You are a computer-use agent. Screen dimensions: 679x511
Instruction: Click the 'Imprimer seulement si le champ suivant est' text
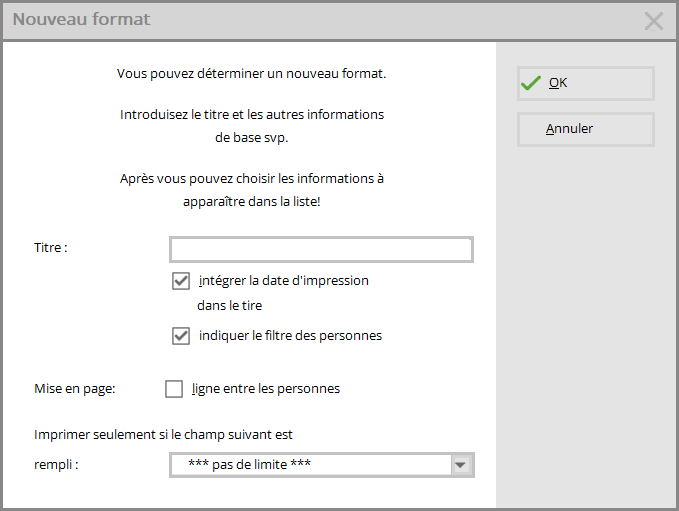163,435
